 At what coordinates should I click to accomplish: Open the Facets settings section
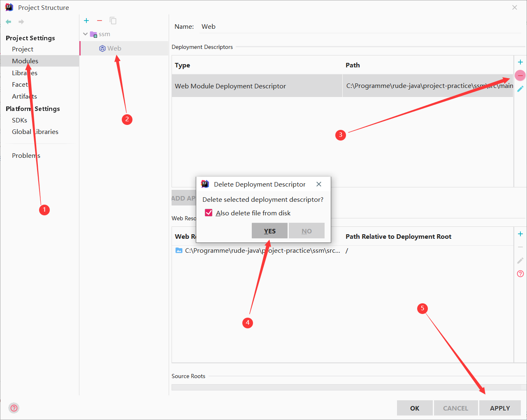[21, 84]
